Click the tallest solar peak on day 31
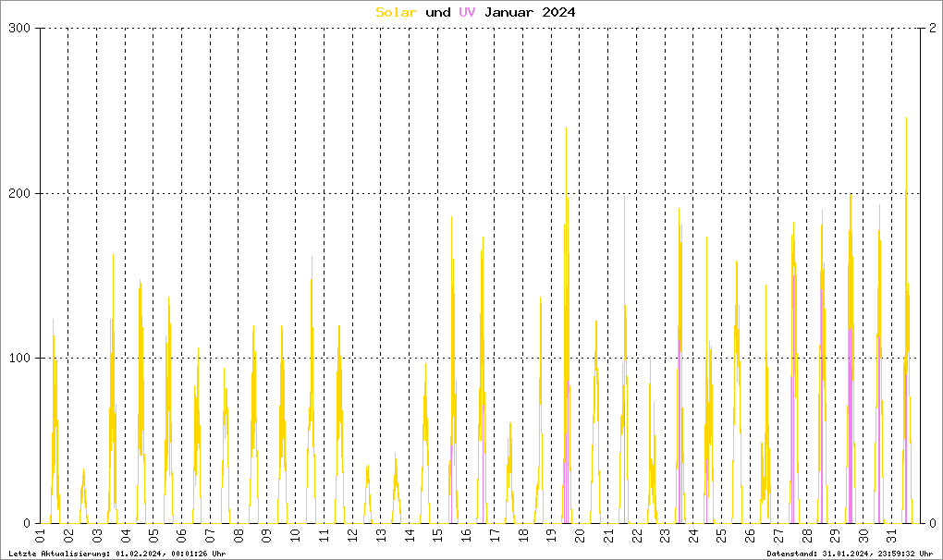 (906, 120)
